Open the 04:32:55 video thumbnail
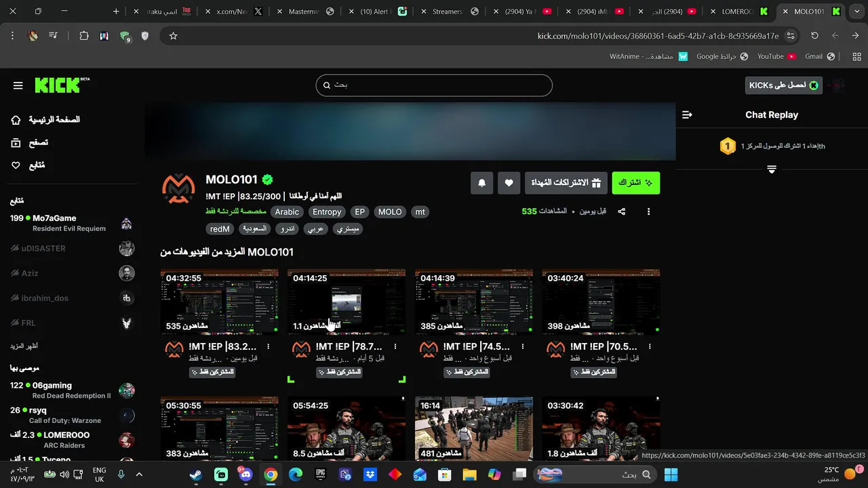Image resolution: width=868 pixels, height=488 pixels. (x=219, y=302)
